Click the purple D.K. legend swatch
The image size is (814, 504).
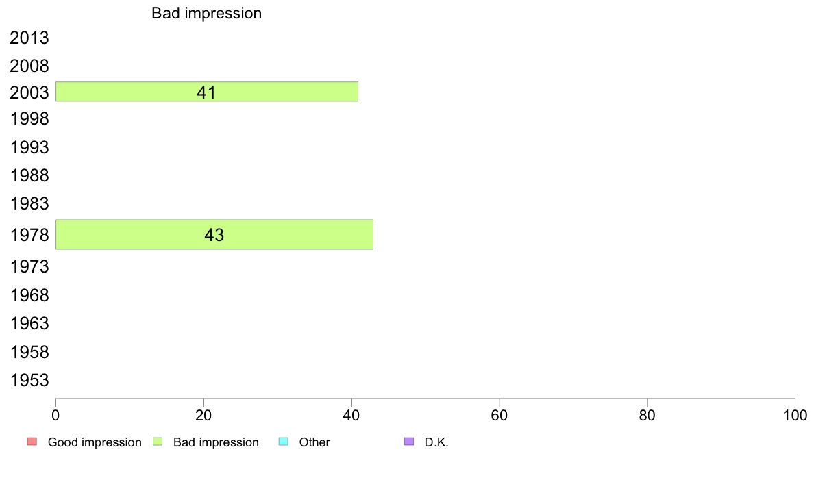point(409,442)
